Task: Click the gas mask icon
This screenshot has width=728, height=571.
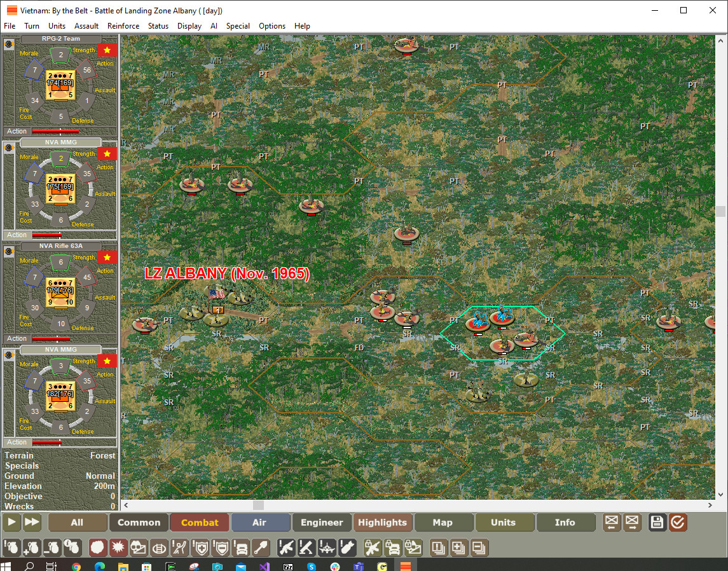Action: point(139,547)
